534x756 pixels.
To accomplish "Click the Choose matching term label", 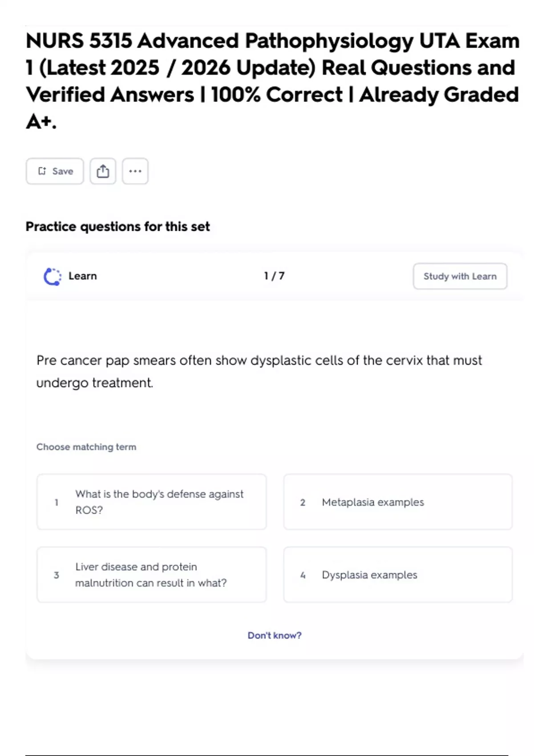I will tap(86, 447).
